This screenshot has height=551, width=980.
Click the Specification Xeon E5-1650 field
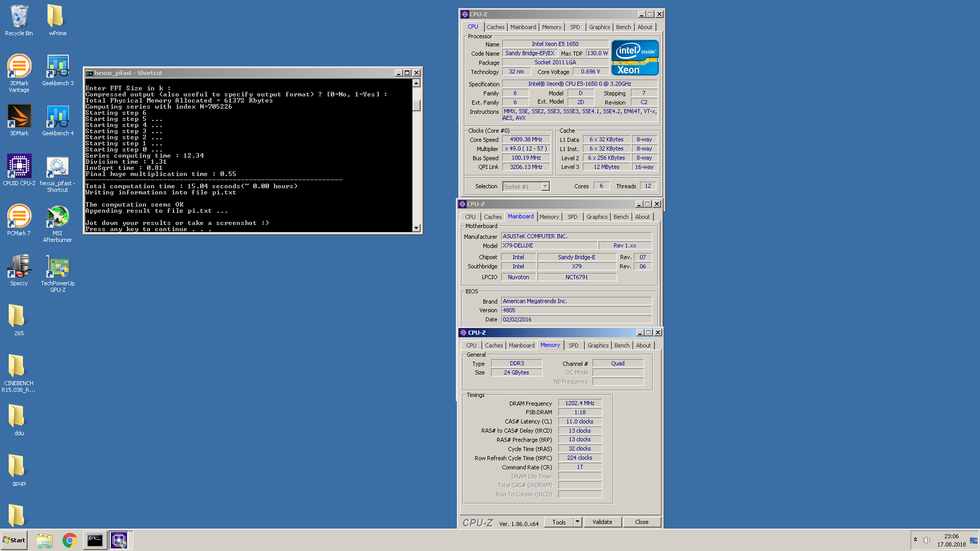(x=579, y=84)
